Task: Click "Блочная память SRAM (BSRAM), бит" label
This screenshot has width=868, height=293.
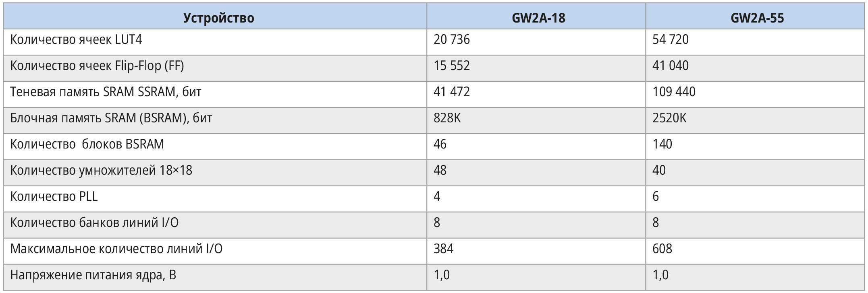Action: click(x=111, y=118)
